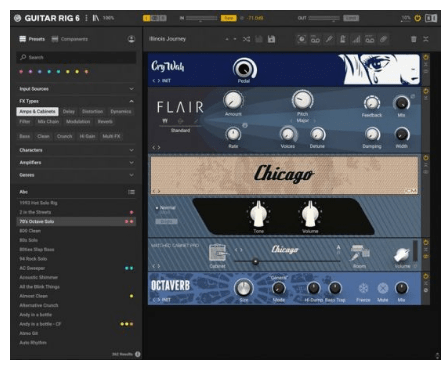Toggle the yellow main power button at top right
This screenshot has height=365, width=447.
[x=417, y=18]
